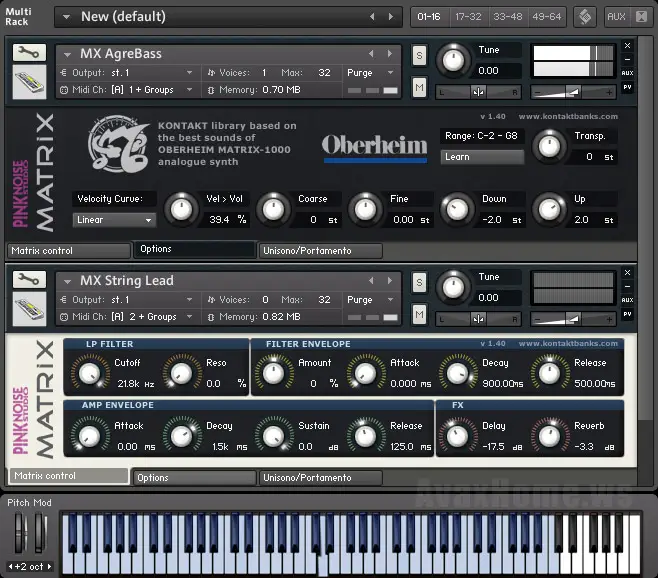The height and width of the screenshot is (578, 658).
Task: Click the MX AgreBass instrument icon thumbnail
Action: pos(29,82)
